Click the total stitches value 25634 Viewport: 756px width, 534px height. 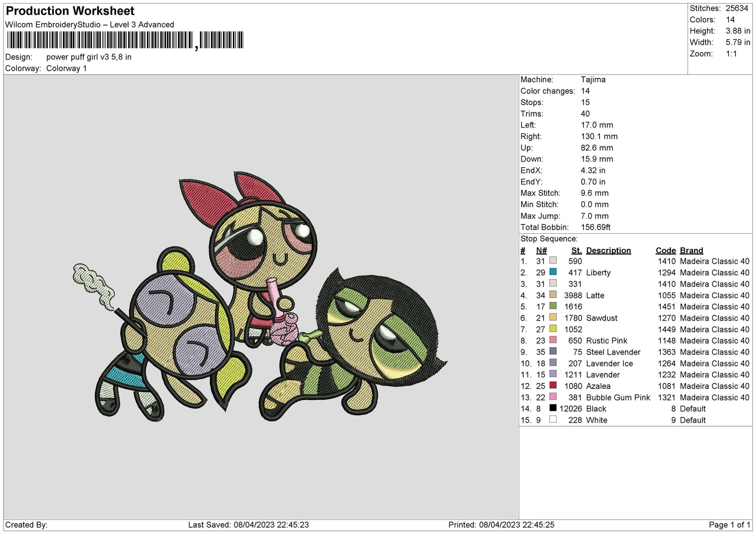[737, 8]
